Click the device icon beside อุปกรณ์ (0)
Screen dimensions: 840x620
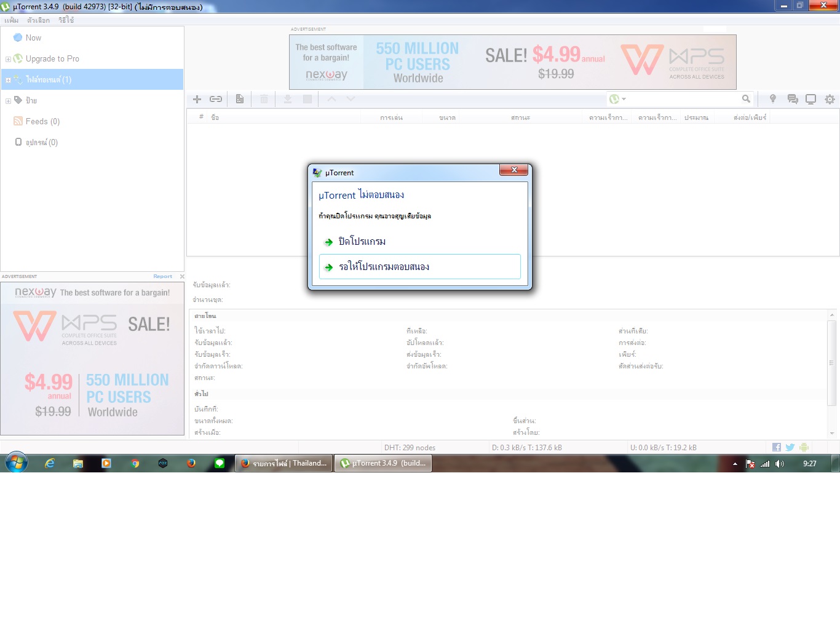18,141
